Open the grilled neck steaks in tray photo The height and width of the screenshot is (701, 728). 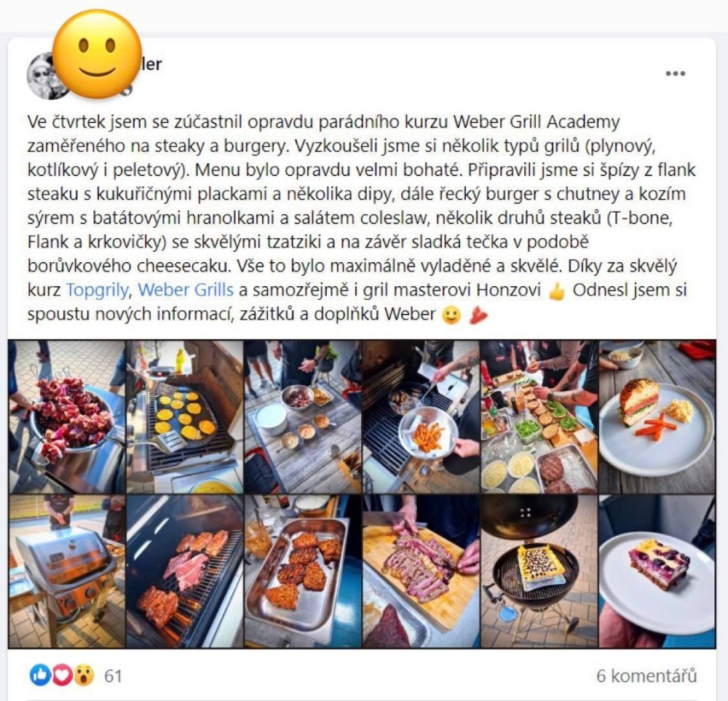(303, 571)
